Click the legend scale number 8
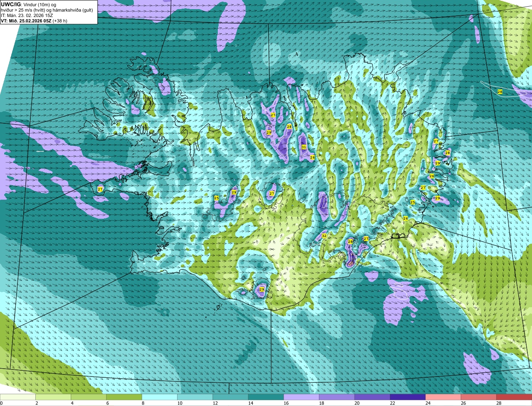This screenshot has height=406, width=532. pyautogui.click(x=143, y=403)
